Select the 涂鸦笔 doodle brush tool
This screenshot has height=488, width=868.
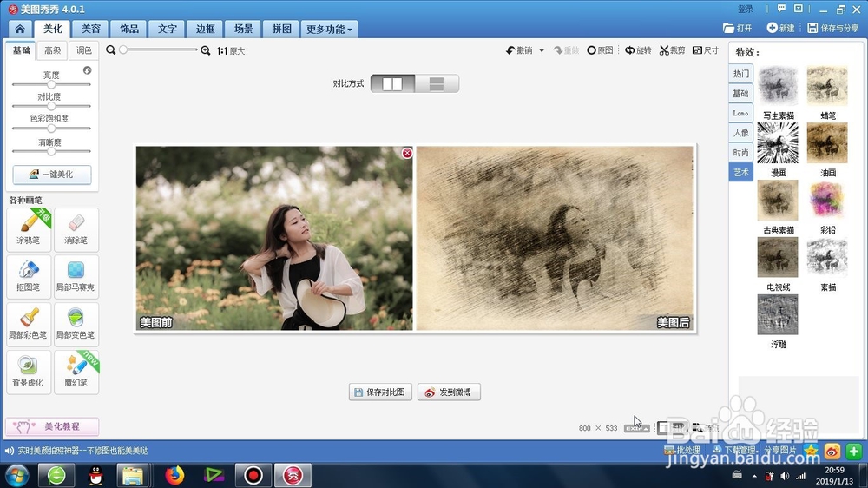click(29, 229)
